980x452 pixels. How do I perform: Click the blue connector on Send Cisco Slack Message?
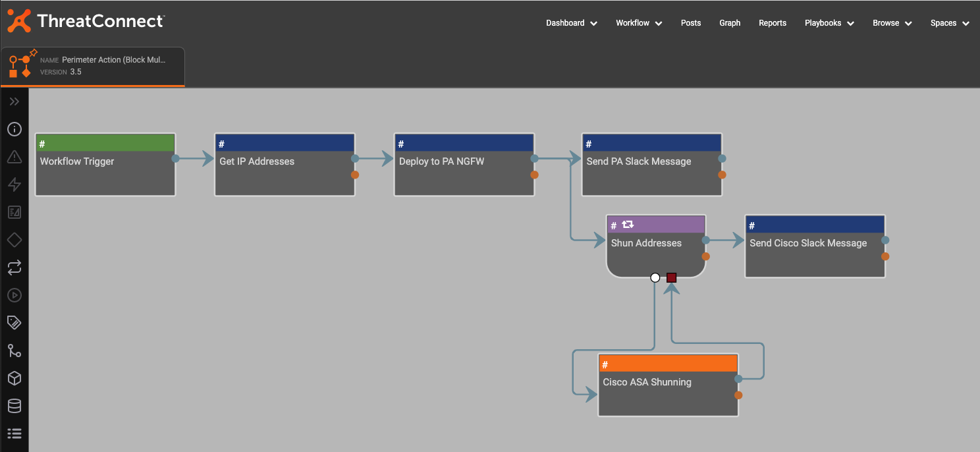coord(886,240)
